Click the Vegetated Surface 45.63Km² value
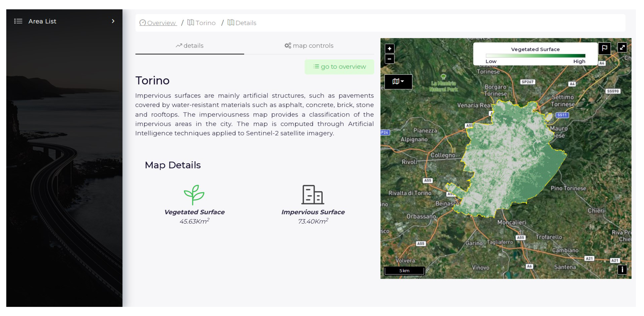Image resolution: width=644 pixels, height=316 pixels. 194,221
